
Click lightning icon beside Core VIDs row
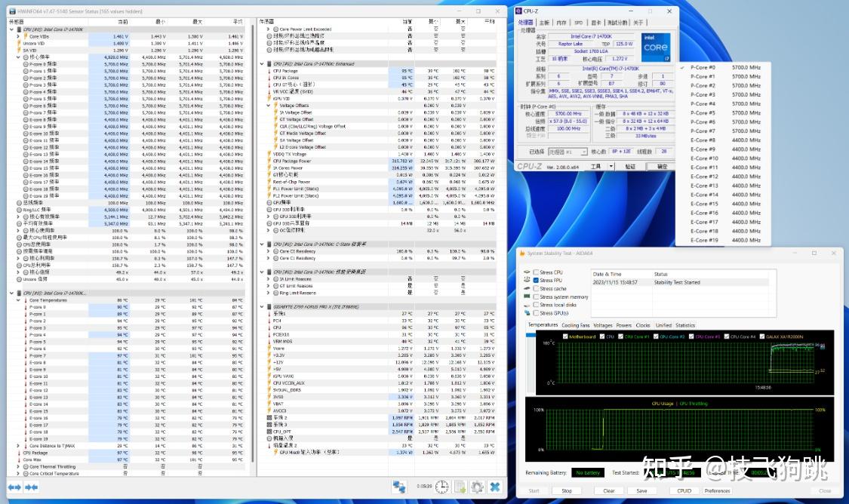tap(26, 36)
